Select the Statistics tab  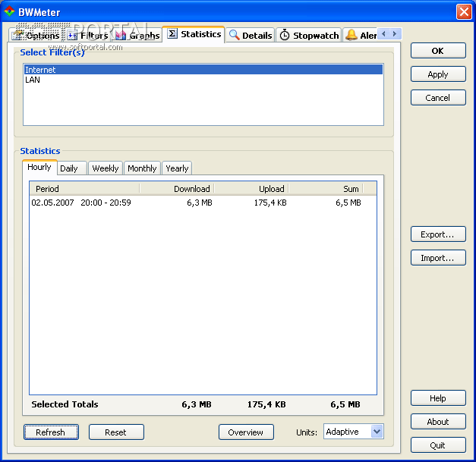click(194, 34)
